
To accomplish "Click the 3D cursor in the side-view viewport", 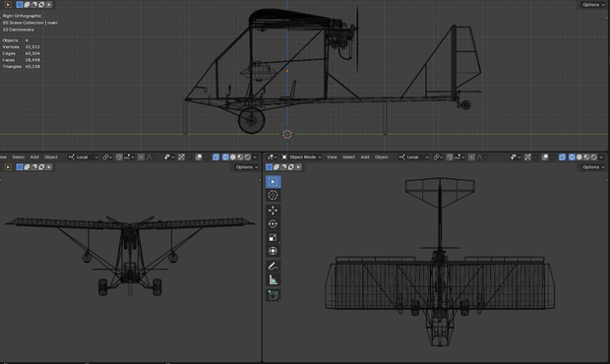I will click(x=287, y=134).
